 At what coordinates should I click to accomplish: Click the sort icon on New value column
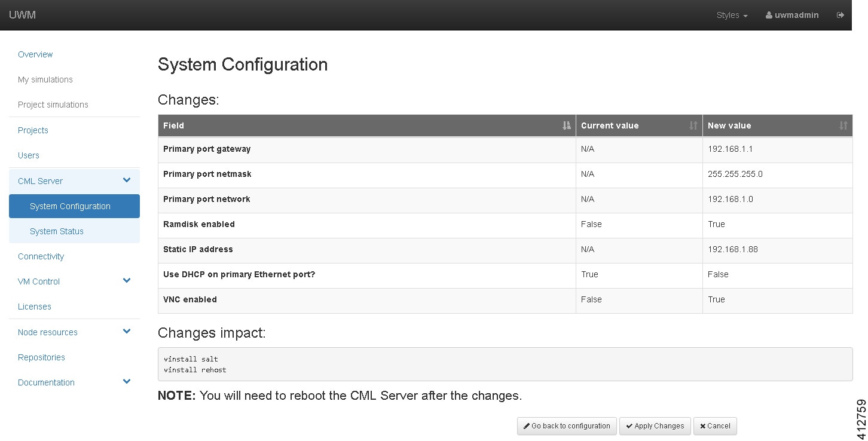point(844,125)
